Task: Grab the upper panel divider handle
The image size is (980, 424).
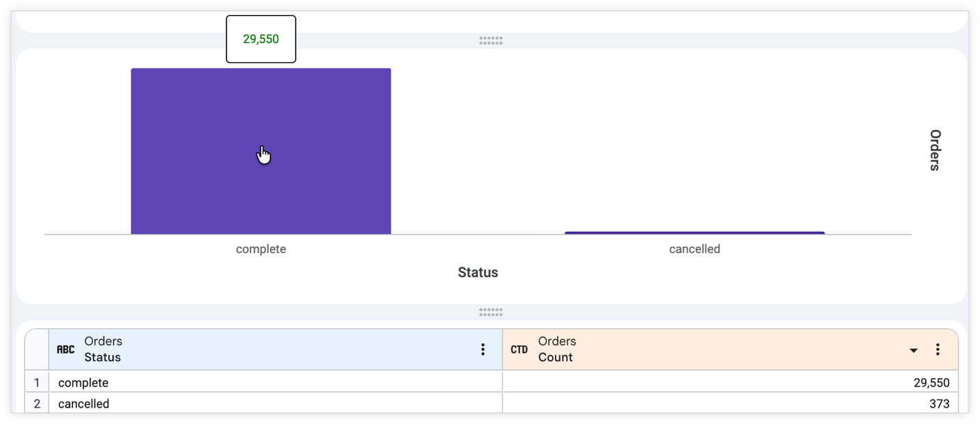Action: pos(491,41)
